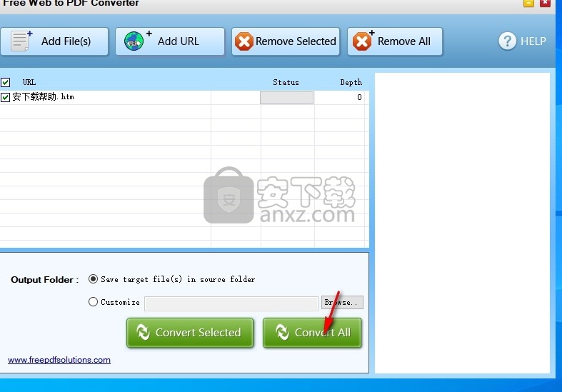562x392 pixels.
Task: Click the Add URL button
Action: pyautogui.click(x=170, y=41)
